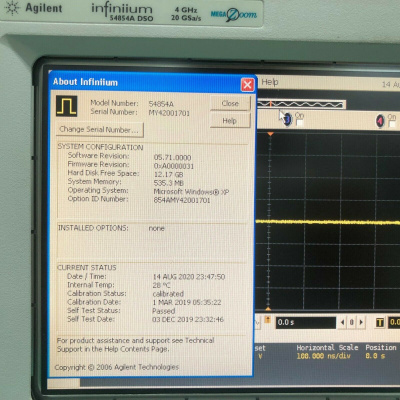This screenshot has height=400, width=400.
Task: Click the Help button in About Infiniium
Action: click(230, 121)
